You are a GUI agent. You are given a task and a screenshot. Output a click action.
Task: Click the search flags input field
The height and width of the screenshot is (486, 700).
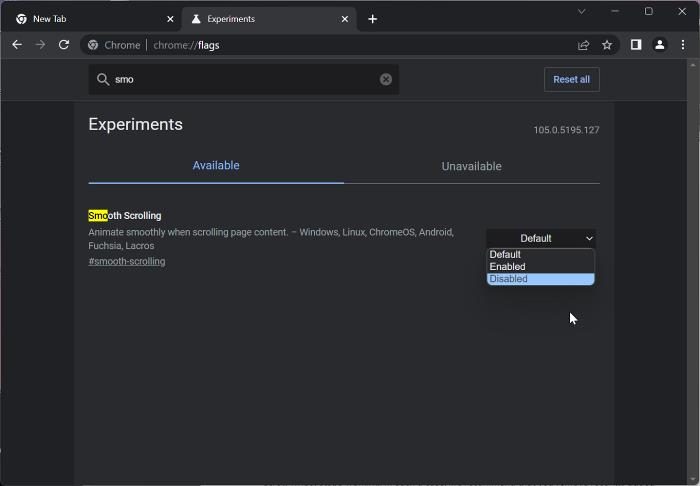(240, 79)
